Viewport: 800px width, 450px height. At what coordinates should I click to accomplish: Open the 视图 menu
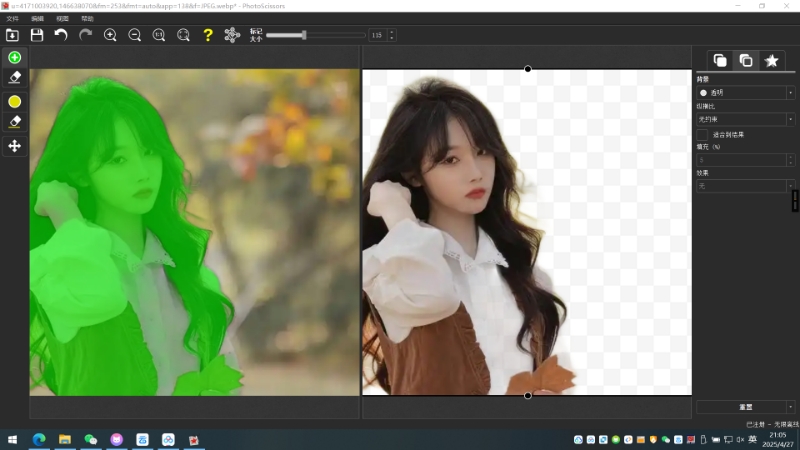62,18
